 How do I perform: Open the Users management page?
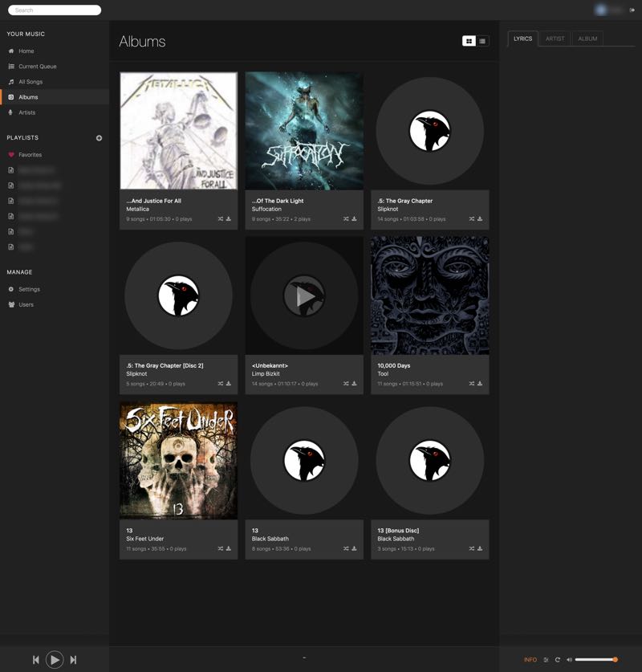pos(26,305)
